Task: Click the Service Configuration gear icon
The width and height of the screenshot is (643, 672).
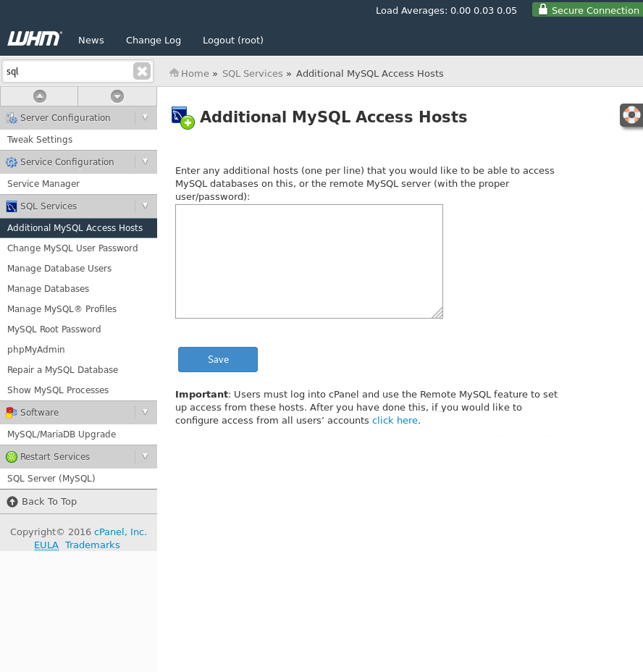Action: (12, 162)
